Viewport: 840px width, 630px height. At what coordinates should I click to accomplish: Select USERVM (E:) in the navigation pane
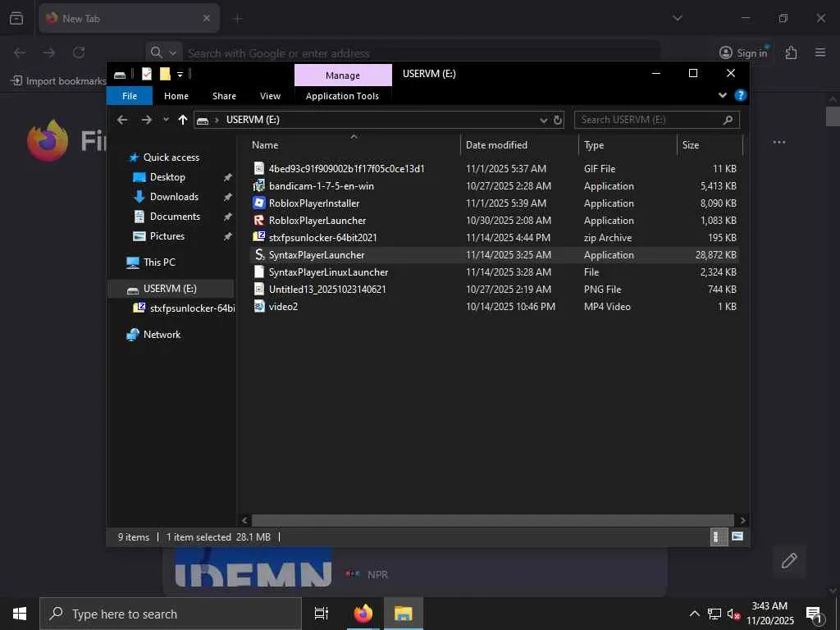coord(170,289)
